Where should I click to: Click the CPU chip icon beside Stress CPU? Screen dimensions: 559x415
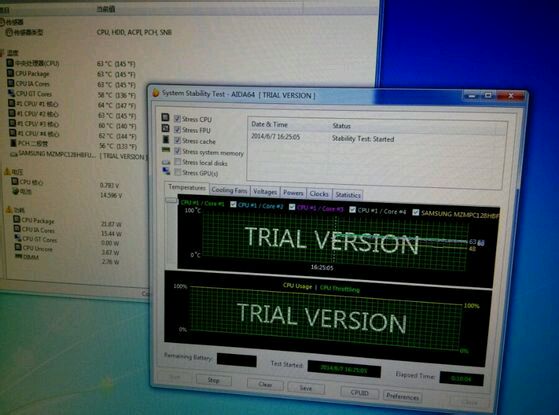point(165,117)
